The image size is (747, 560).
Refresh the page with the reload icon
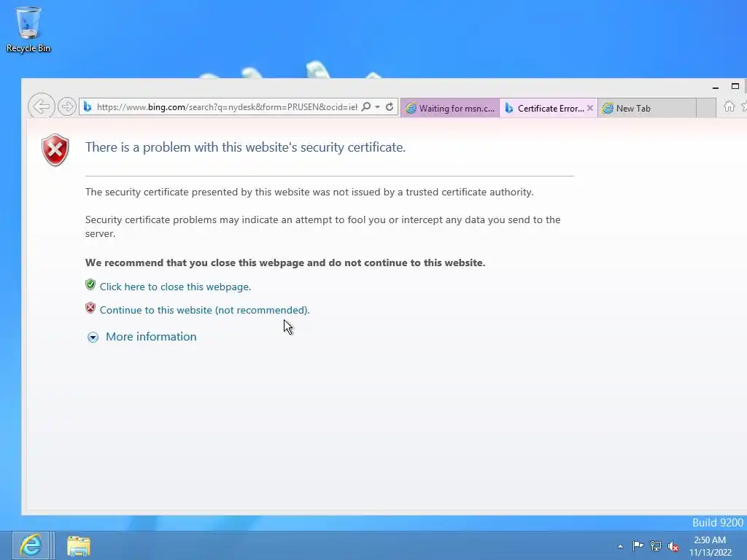390,106
